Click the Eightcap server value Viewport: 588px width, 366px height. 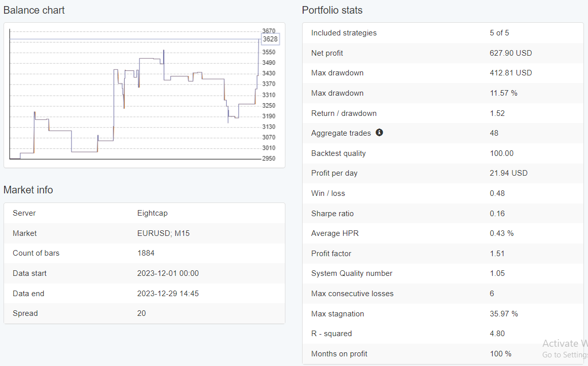click(x=152, y=213)
